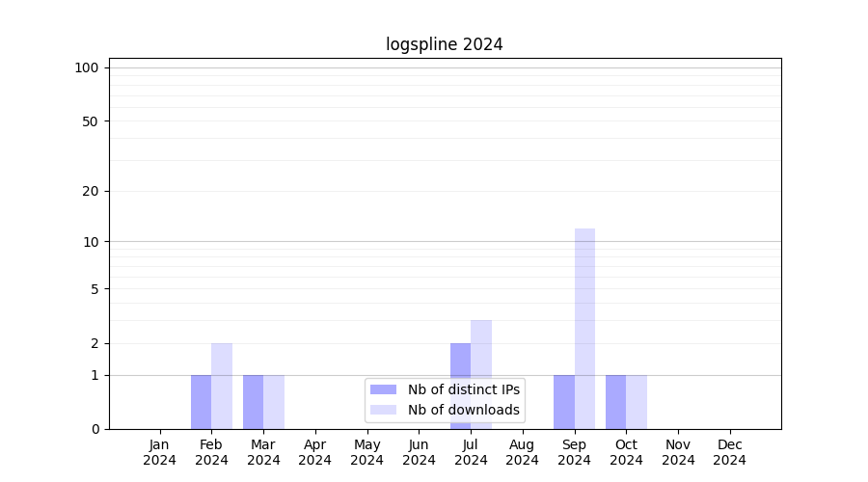Click the Feb 2024 downloads bar
This screenshot has height=482, width=868.
(222, 386)
